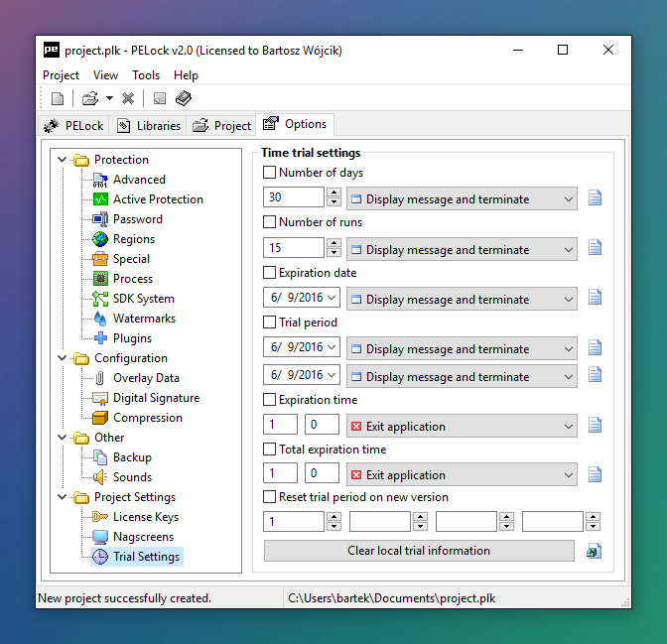
Task: Open the Tools menu
Action: pyautogui.click(x=146, y=75)
